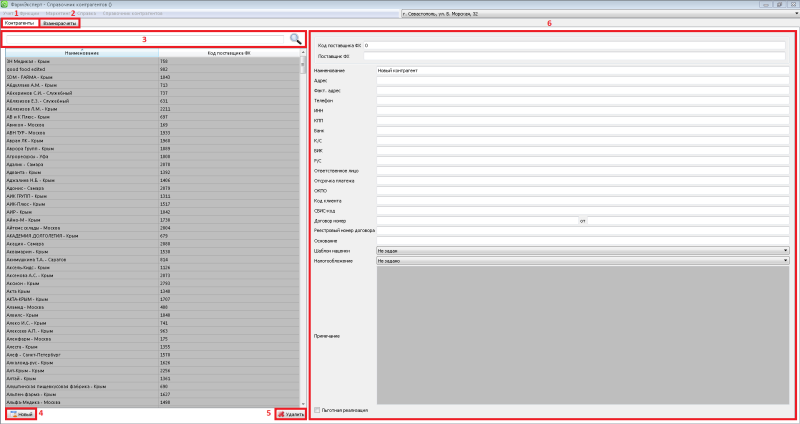Click the Новый button to add a contractor

pos(21,413)
